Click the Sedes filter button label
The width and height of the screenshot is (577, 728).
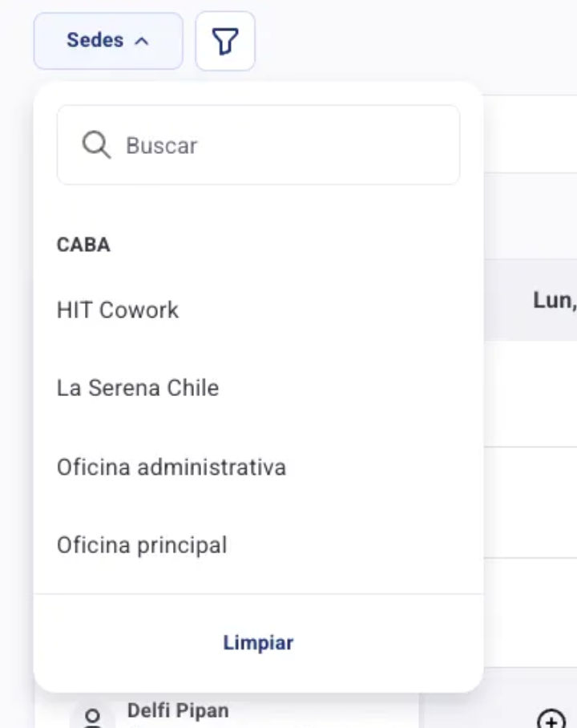coord(95,41)
